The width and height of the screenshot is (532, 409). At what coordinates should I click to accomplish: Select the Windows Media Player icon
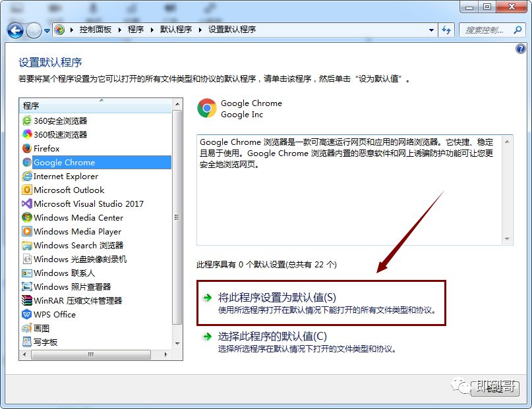pyautogui.click(x=27, y=231)
